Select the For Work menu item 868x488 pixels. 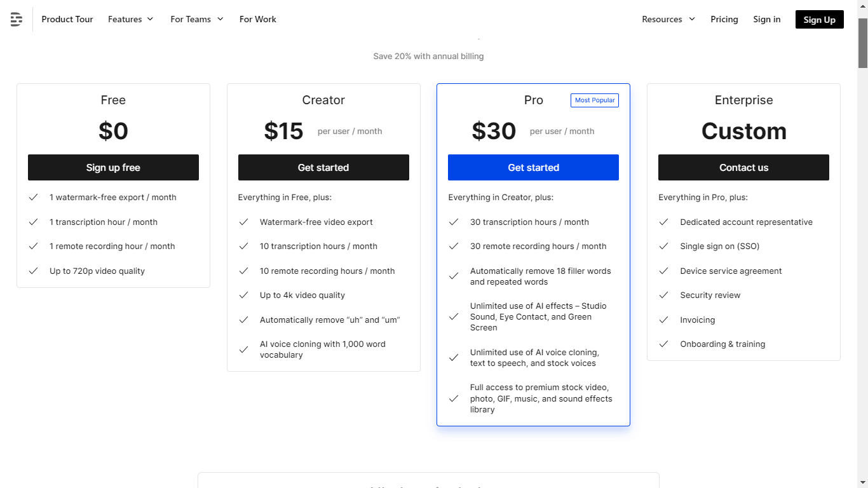pos(257,19)
